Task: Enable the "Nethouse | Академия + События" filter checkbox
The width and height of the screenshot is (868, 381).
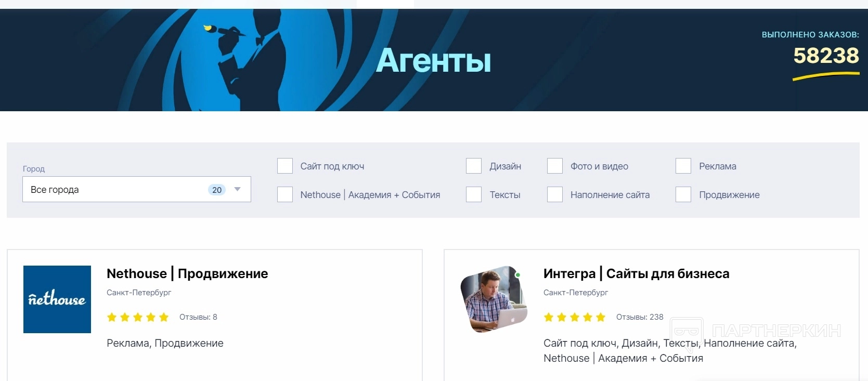Action: (x=285, y=194)
